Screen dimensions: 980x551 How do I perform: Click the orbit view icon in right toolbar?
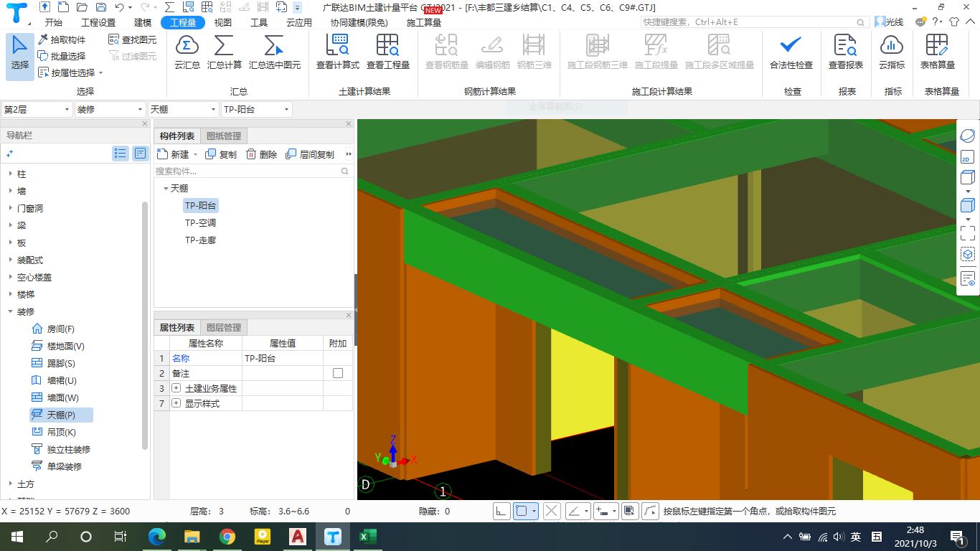coord(966,136)
